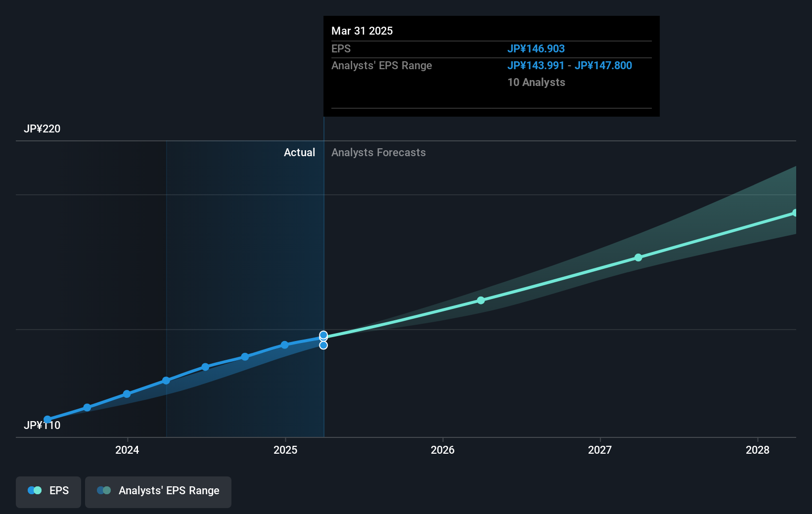
Task: Click the JP¥110 y-axis label
Action: coord(42,425)
